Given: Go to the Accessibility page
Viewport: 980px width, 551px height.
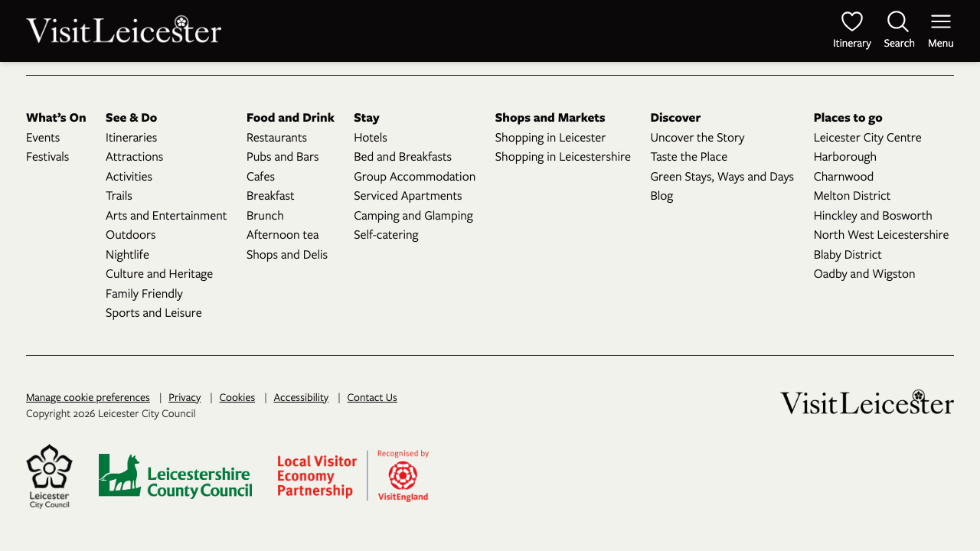Looking at the screenshot, I should pos(301,397).
